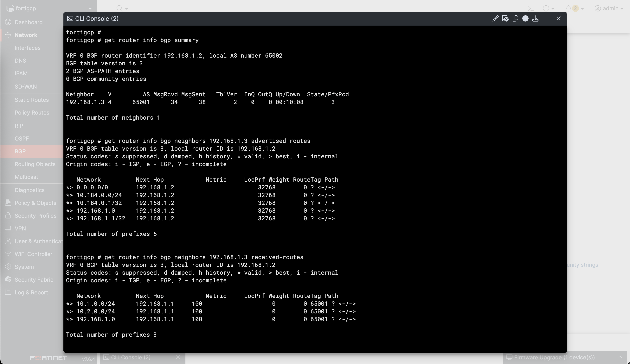Start recording CLI commands with record button
The height and width of the screenshot is (364, 630).
pos(525,19)
